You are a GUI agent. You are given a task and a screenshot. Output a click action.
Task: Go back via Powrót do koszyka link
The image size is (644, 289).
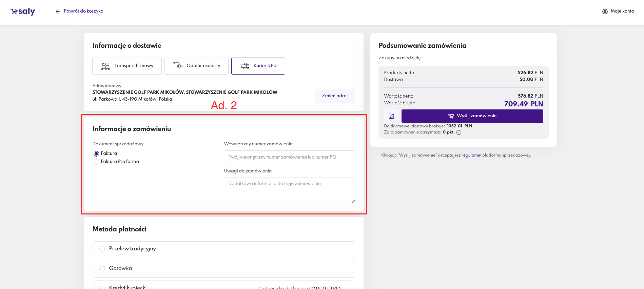(83, 11)
